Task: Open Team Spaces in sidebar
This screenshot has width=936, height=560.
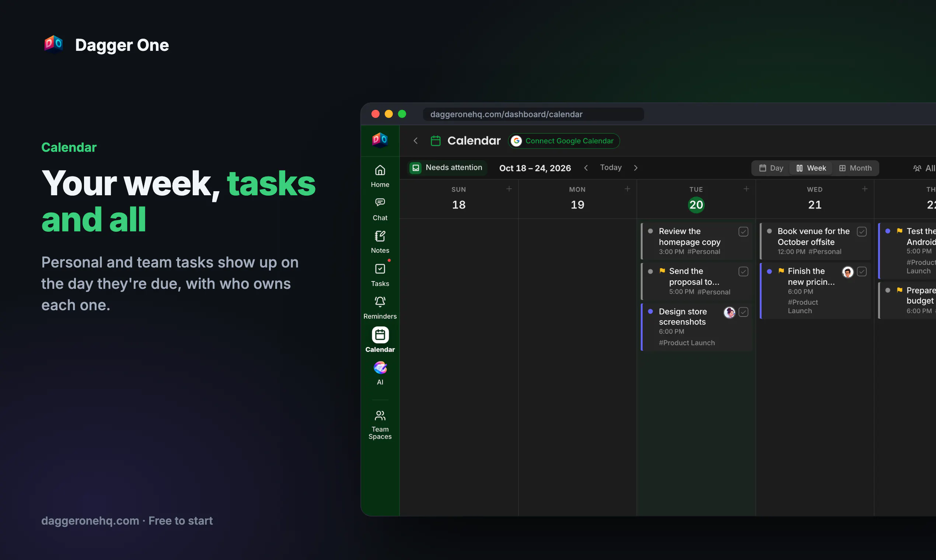Action: (x=380, y=425)
